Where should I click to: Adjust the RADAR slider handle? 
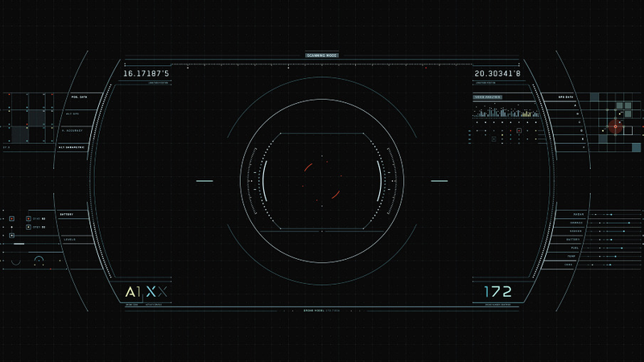(611, 214)
